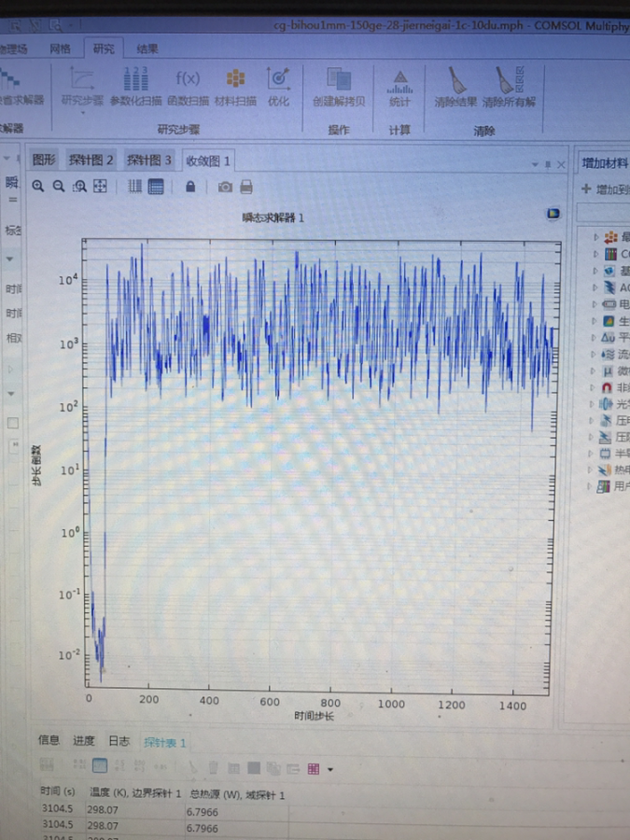The height and width of the screenshot is (840, 630).
Task: Toggle the lock icon in plot toolbar
Action: point(190,187)
